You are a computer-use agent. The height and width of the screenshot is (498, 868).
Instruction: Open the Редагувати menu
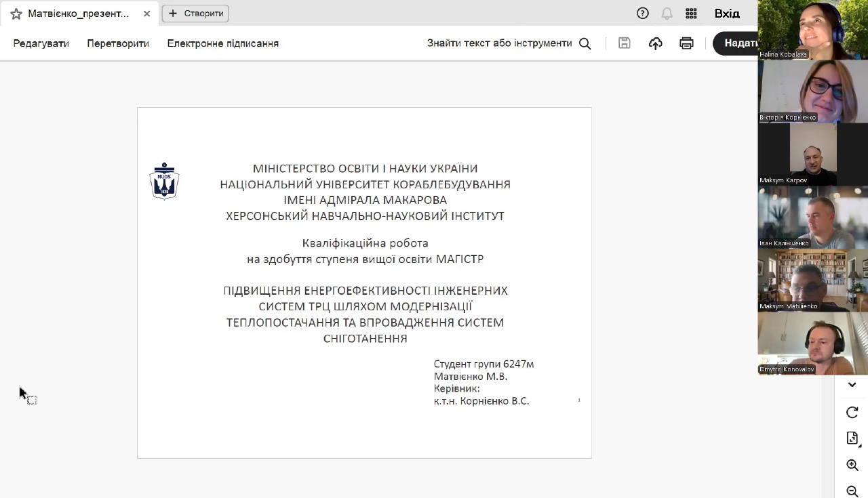click(x=41, y=43)
